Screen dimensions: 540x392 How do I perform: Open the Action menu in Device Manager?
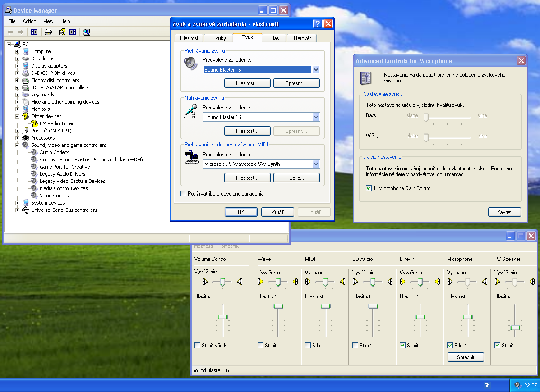pyautogui.click(x=29, y=21)
